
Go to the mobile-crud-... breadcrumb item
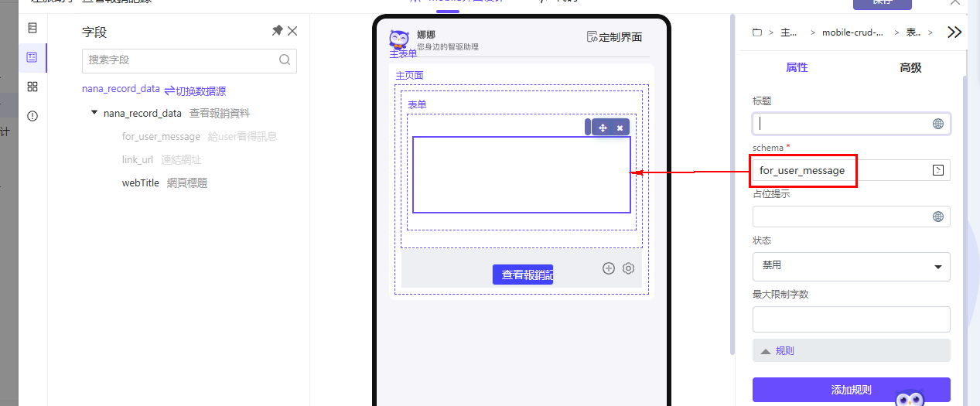click(852, 32)
